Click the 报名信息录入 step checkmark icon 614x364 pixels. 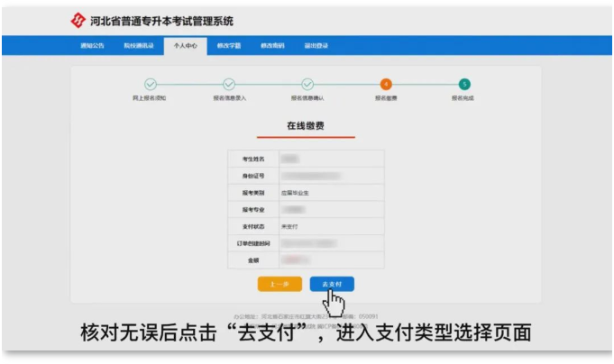pyautogui.click(x=229, y=84)
